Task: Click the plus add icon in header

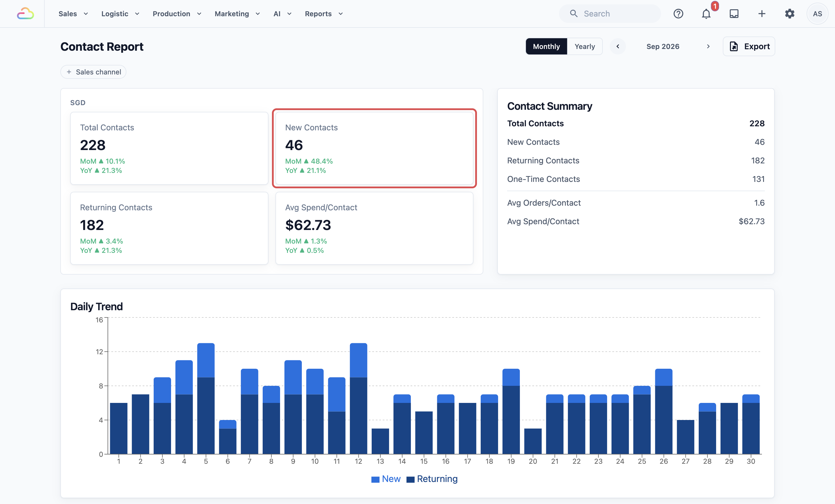Action: click(x=762, y=14)
